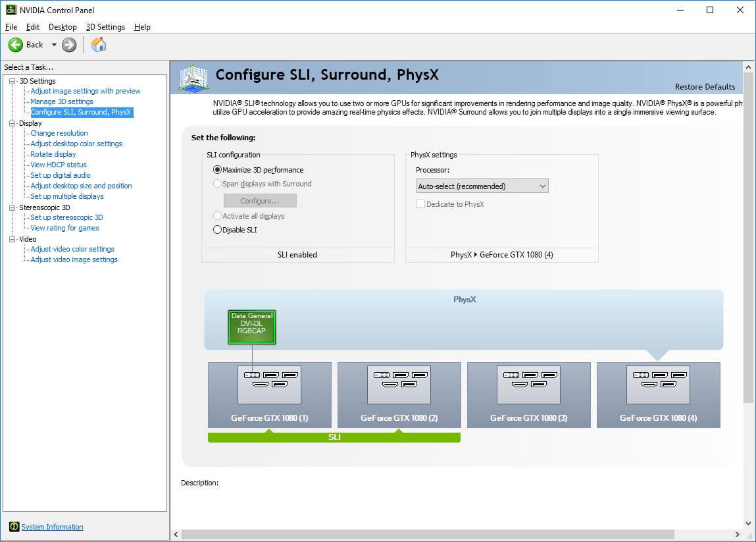Click the Forward arrow icon
The width and height of the screenshot is (756, 542).
point(69,45)
